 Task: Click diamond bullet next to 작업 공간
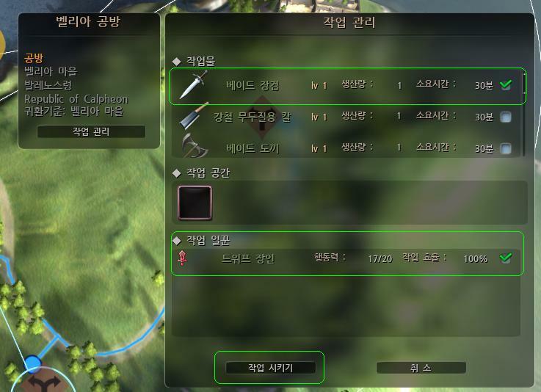click(177, 173)
